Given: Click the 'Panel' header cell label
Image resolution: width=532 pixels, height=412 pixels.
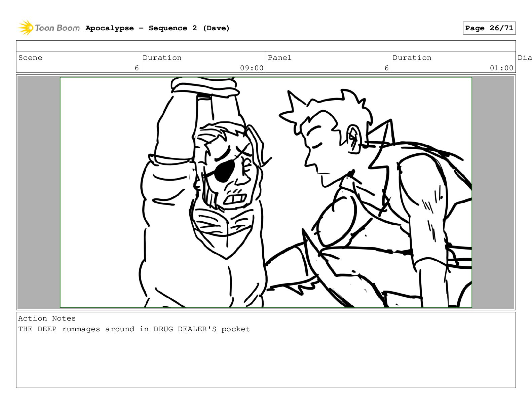Looking at the screenshot, I should (279, 58).
